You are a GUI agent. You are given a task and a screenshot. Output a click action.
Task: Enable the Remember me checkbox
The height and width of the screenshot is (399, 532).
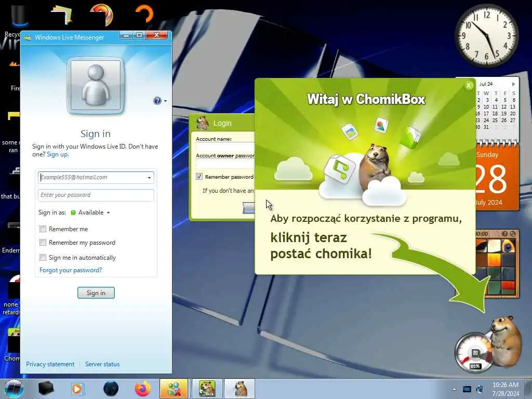click(x=43, y=229)
